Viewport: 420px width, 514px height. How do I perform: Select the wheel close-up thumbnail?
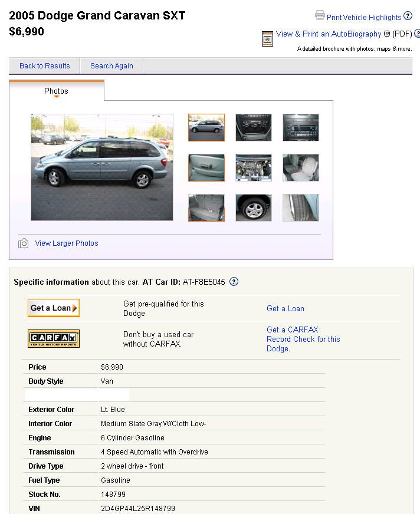254,208
